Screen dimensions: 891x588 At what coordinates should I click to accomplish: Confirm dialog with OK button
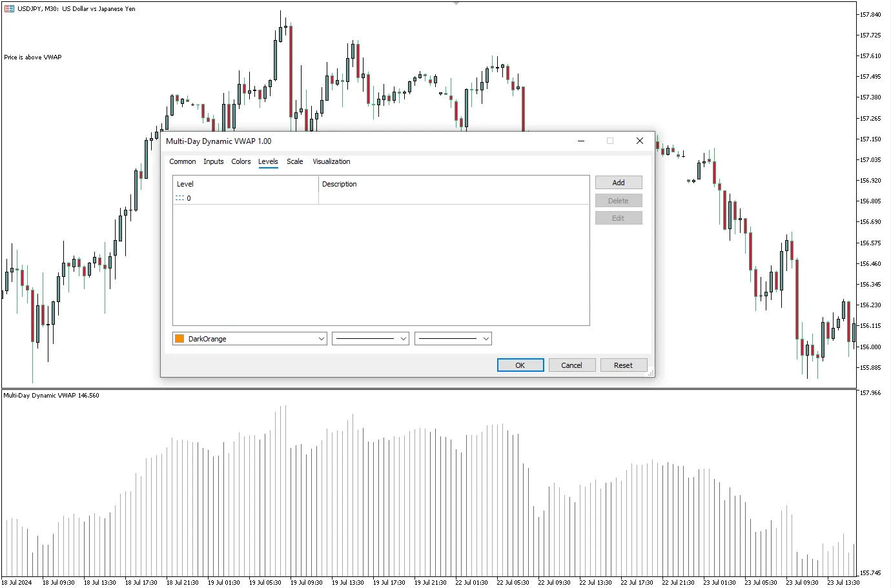coord(520,365)
